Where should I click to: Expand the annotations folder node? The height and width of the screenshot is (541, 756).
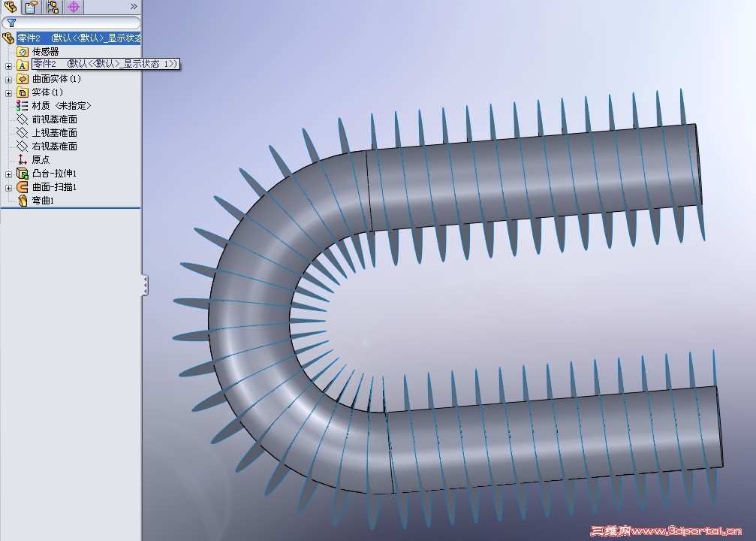pyautogui.click(x=9, y=66)
